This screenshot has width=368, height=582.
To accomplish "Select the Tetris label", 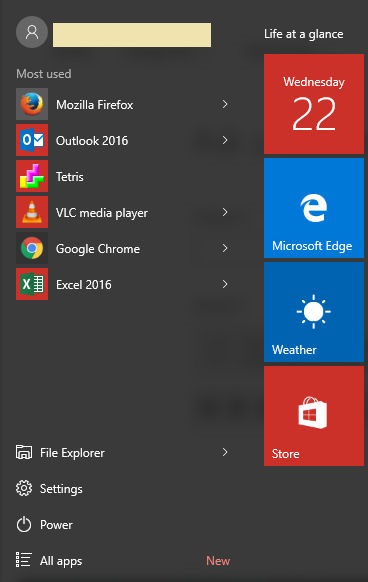I will [x=69, y=177].
